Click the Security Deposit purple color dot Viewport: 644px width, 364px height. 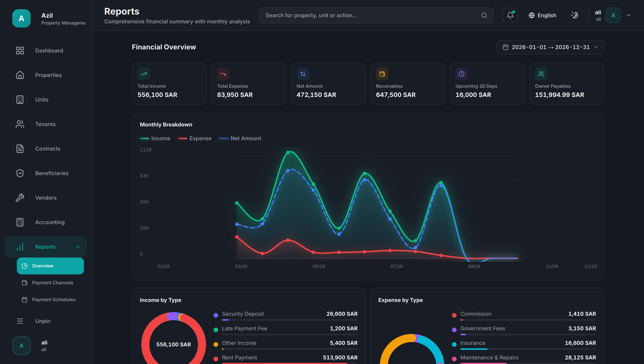216,316
